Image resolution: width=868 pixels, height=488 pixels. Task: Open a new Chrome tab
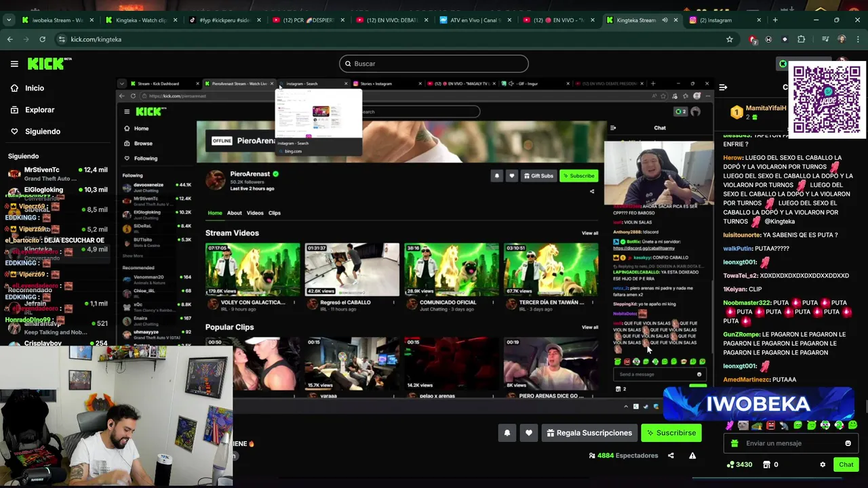point(775,20)
